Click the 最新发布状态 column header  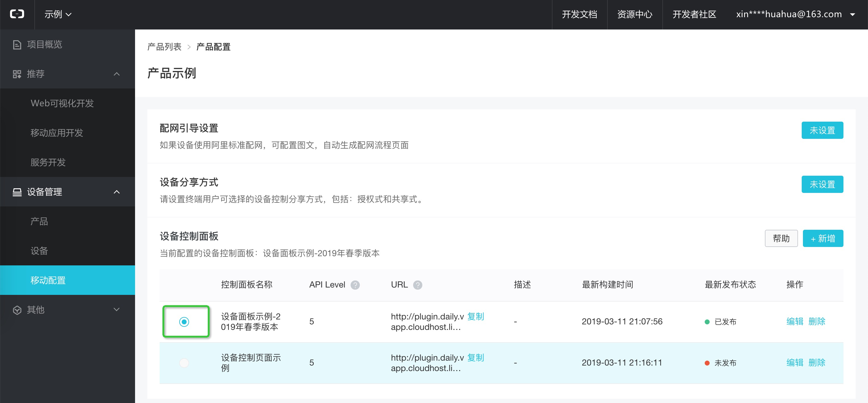tap(730, 285)
